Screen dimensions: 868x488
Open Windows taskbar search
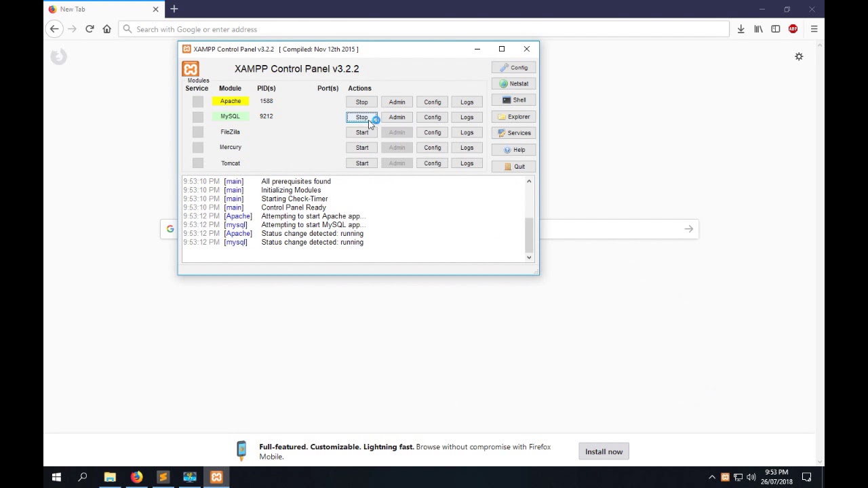[83, 477]
